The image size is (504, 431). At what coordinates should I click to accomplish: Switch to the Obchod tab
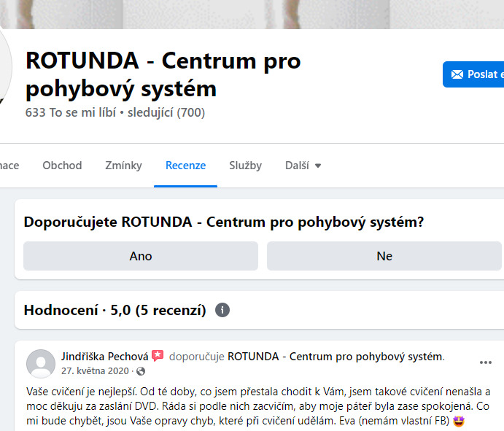point(62,166)
